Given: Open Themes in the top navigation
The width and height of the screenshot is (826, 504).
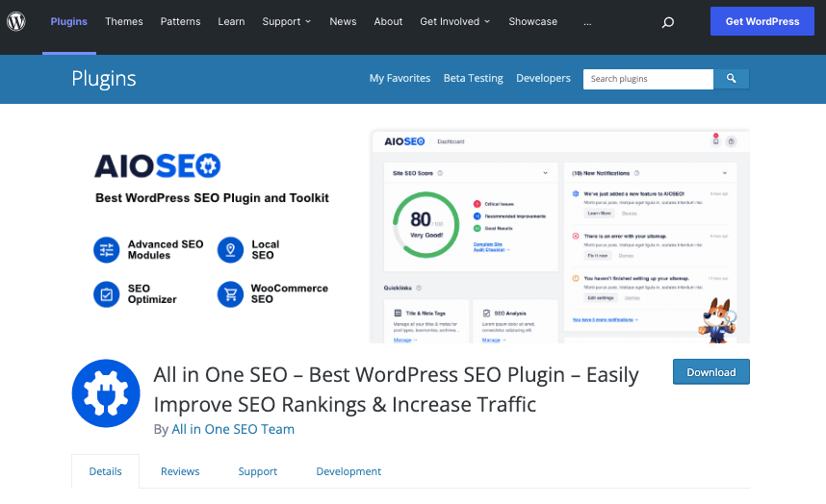Looking at the screenshot, I should [x=124, y=21].
